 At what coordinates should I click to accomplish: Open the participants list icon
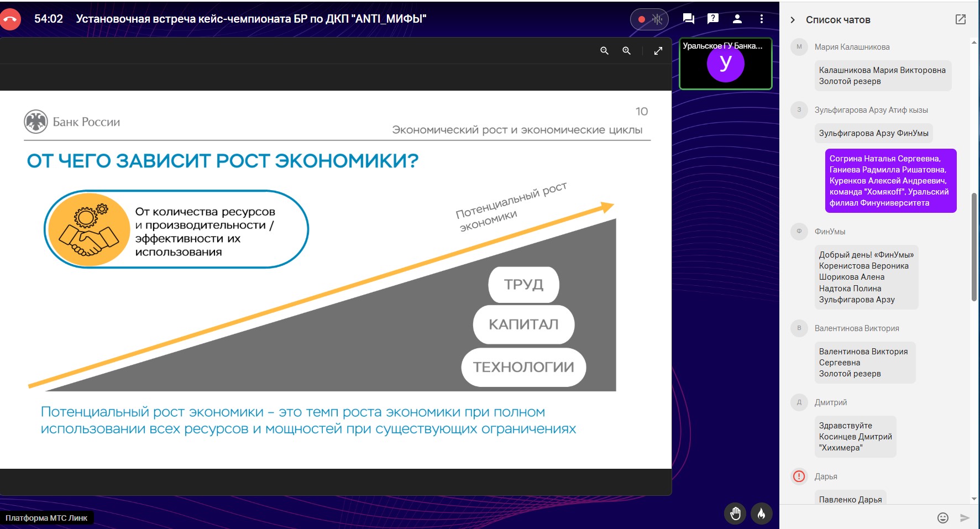pyautogui.click(x=737, y=19)
